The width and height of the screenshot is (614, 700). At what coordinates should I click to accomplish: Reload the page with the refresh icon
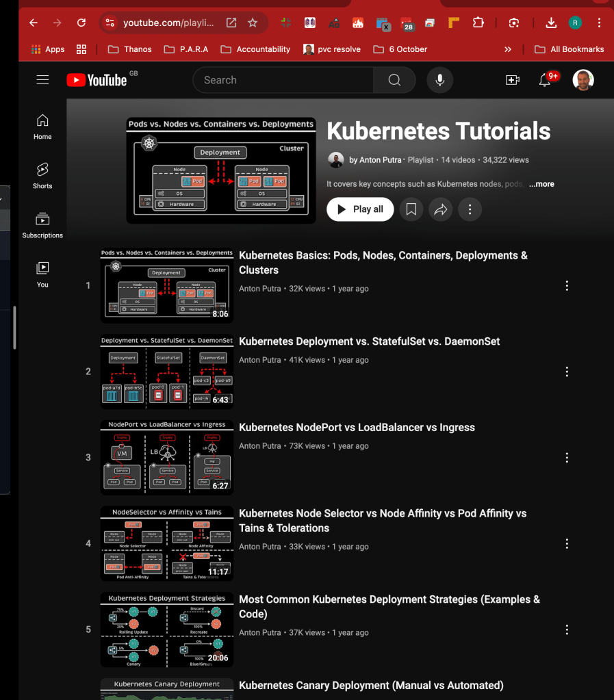tap(81, 23)
